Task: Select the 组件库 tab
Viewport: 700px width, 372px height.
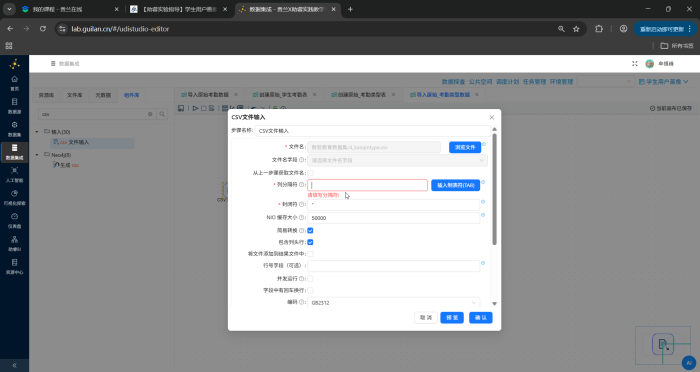Action: [132, 95]
